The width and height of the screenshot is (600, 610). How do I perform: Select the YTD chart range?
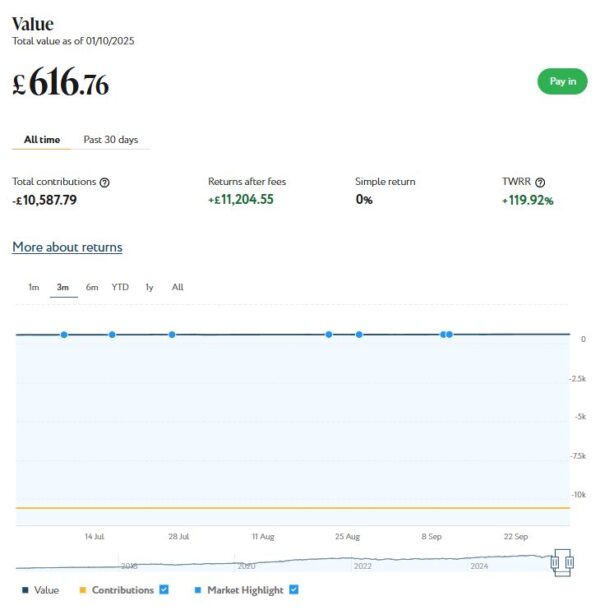click(x=120, y=287)
